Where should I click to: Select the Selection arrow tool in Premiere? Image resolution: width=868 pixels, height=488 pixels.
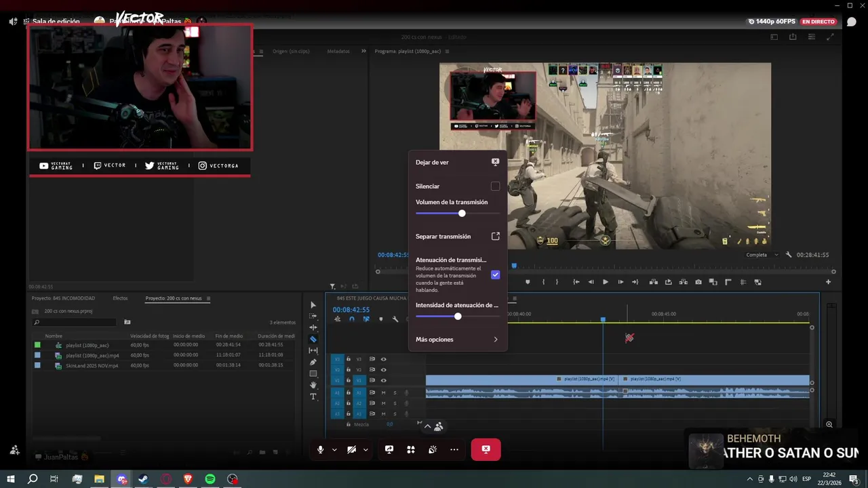pos(313,305)
